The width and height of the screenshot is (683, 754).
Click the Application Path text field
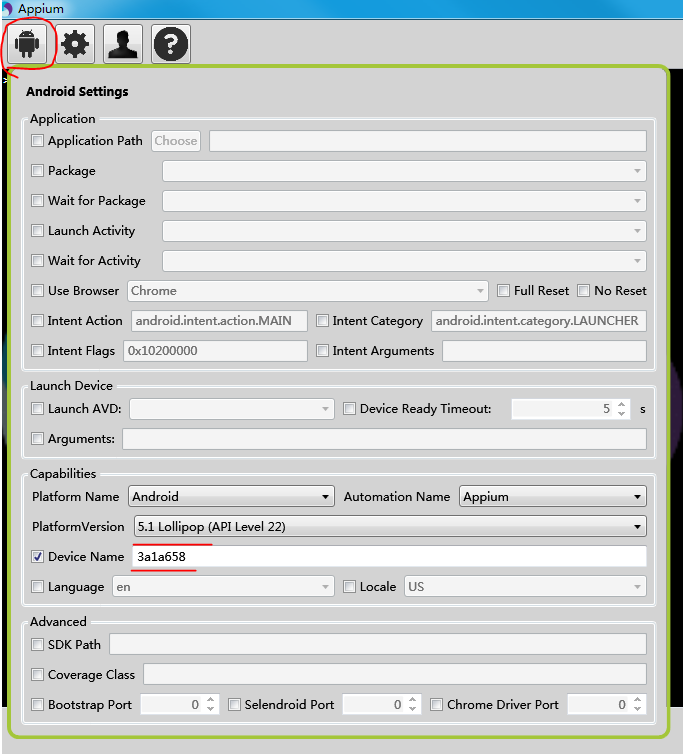coord(428,141)
